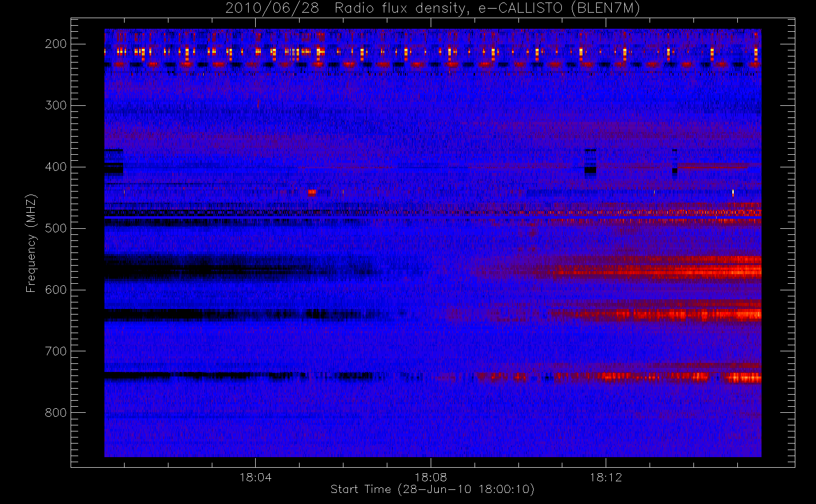Click the 'Start Time (28-Jun-10 18:00:10)' axis label
Viewport: 816px width, 504px height.
click(432, 489)
